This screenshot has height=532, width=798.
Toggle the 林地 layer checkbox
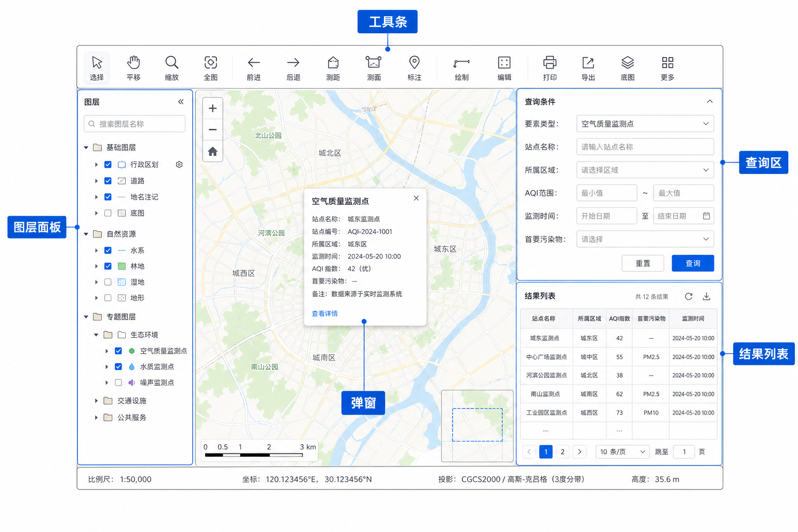(x=108, y=266)
